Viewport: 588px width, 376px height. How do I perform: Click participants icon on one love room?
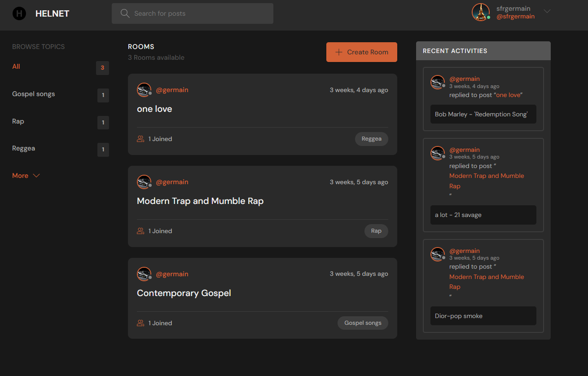tap(140, 139)
